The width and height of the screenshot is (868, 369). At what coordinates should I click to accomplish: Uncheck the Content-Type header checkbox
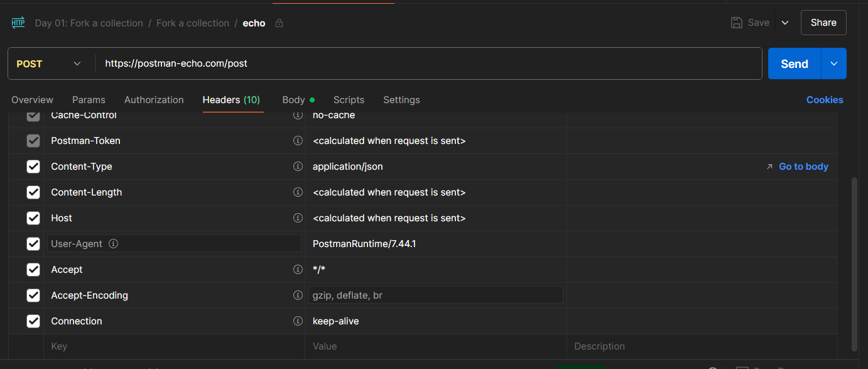(x=33, y=167)
